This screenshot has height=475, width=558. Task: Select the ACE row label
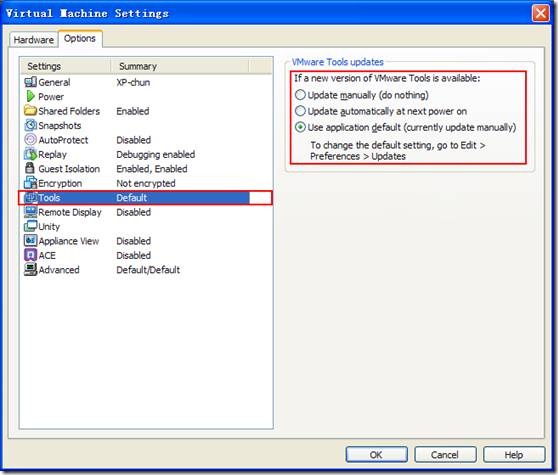pos(47,255)
